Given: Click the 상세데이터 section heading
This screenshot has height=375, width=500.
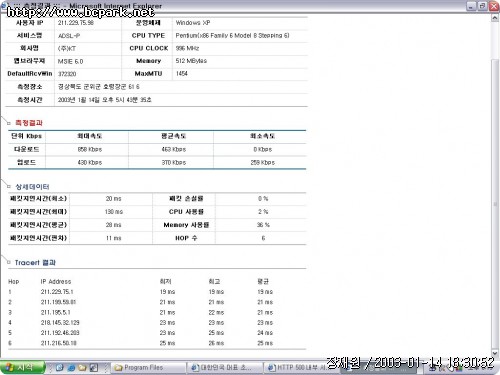Looking at the screenshot, I should (32, 187).
